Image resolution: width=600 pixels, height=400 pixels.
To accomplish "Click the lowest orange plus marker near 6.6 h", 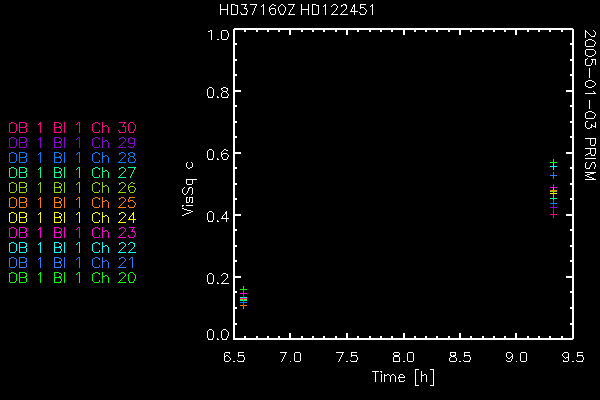I will [243, 306].
